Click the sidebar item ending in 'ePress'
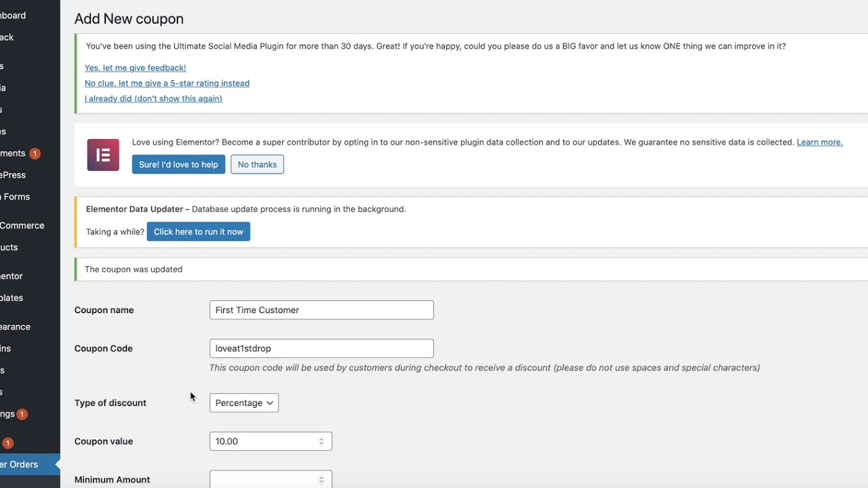Image resolution: width=868 pixels, height=488 pixels. click(x=13, y=175)
